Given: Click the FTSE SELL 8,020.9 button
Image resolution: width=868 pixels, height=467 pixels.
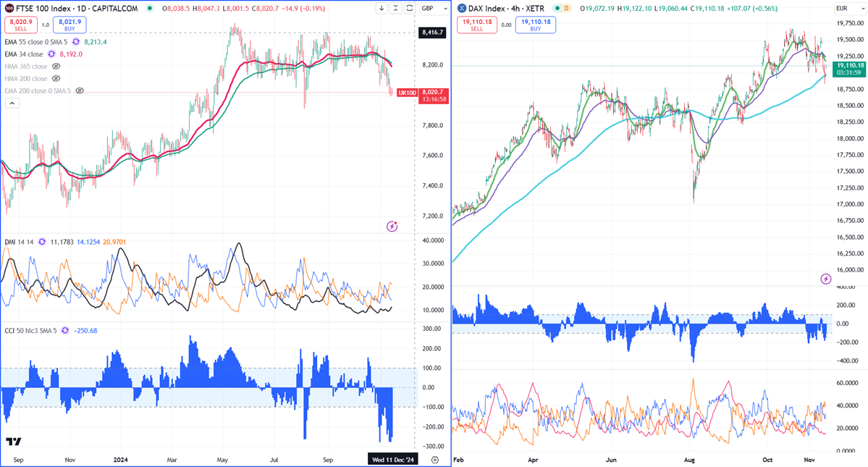Looking at the screenshot, I should (21, 25).
